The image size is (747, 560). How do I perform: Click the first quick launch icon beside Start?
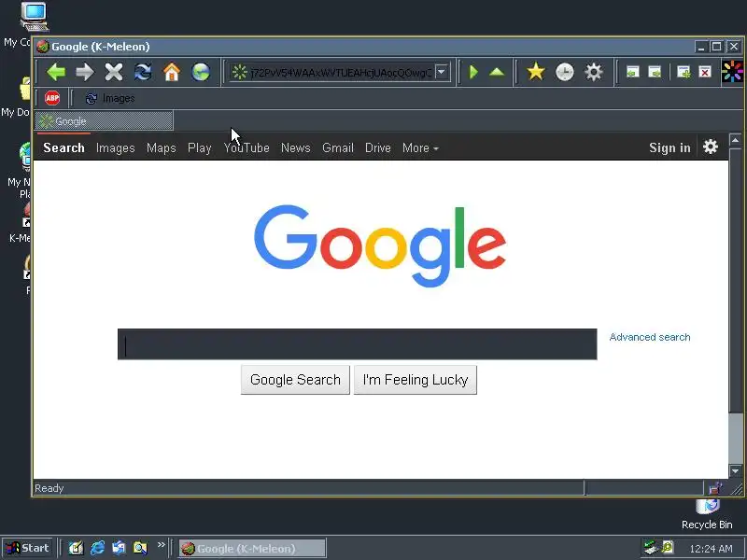76,548
